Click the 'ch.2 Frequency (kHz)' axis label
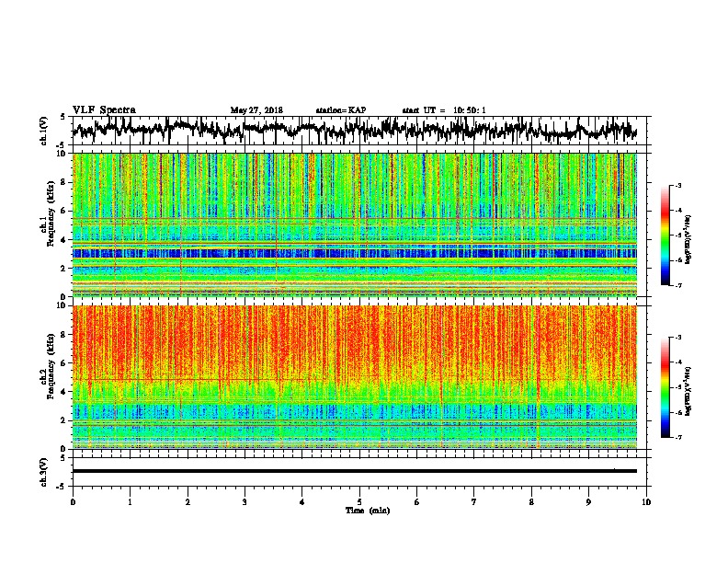This screenshot has height=563, width=728. (x=48, y=366)
